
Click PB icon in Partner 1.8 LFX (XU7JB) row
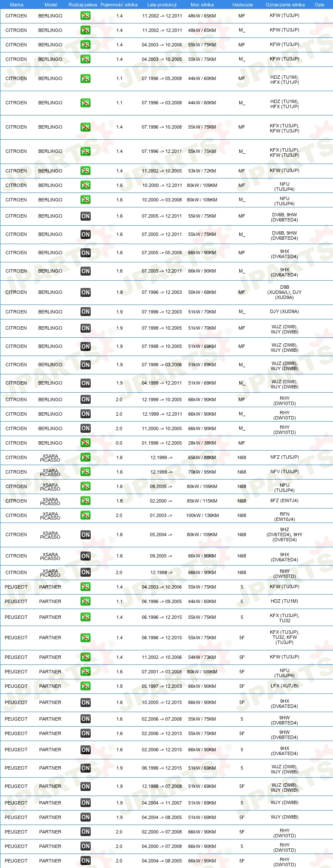point(85,686)
